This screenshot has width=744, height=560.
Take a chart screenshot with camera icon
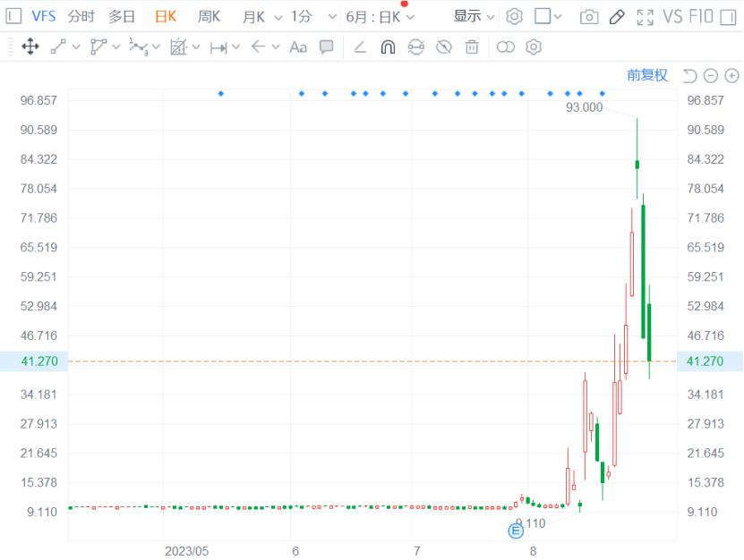(589, 17)
